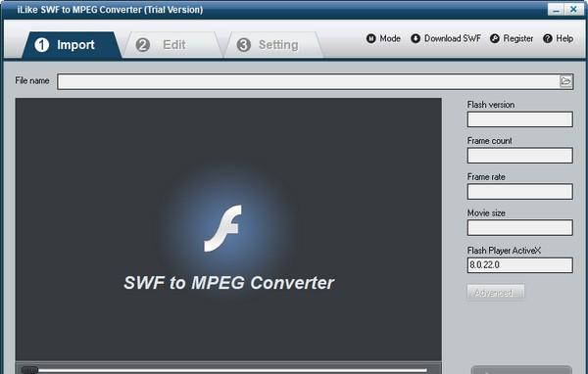588x374 pixels.
Task: Click inside the File name text field
Action: coord(309,81)
